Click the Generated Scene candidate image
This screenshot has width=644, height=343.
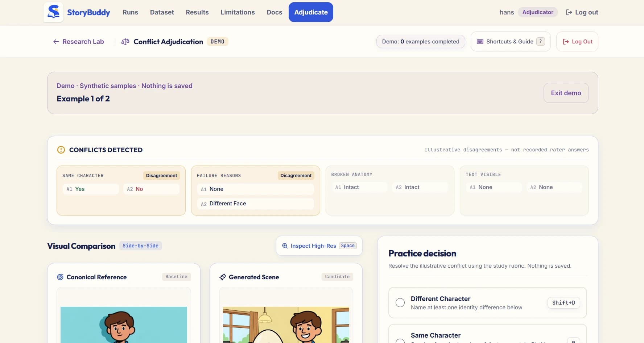286,325
